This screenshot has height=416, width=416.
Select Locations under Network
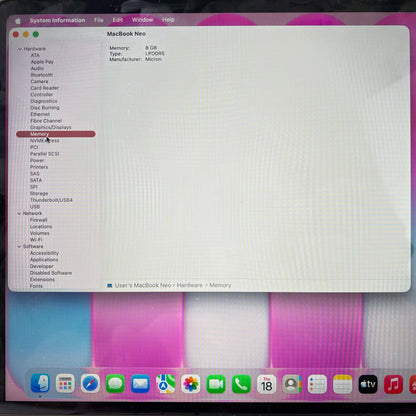point(41,227)
